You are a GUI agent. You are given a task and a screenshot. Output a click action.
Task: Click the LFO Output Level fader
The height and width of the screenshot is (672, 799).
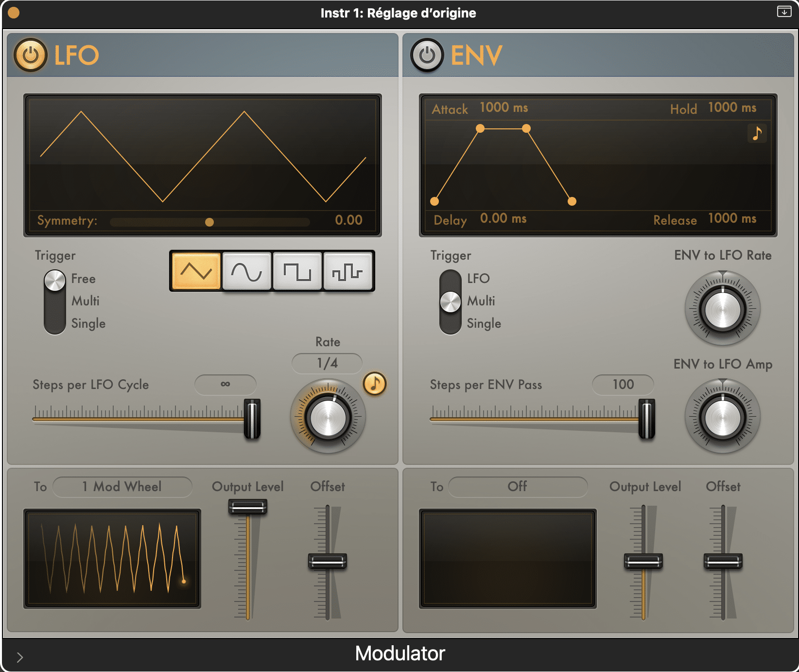click(x=248, y=507)
